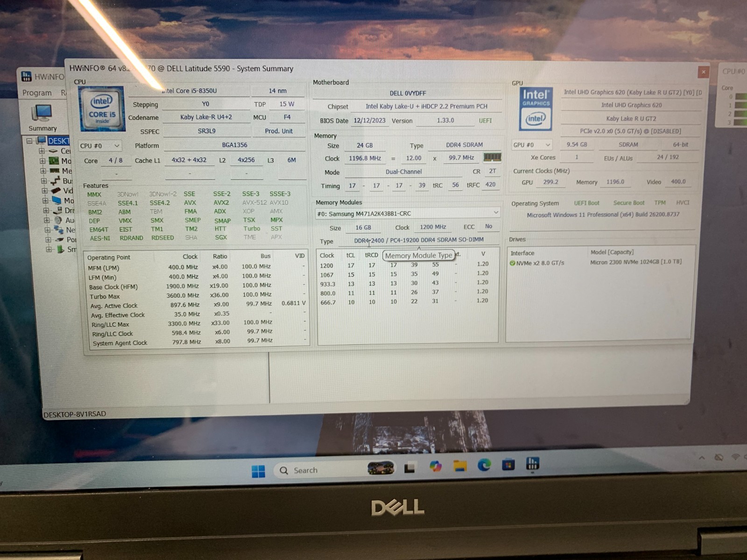Select the 'Vid' video adapter tree node
The image size is (747, 560).
point(62,190)
